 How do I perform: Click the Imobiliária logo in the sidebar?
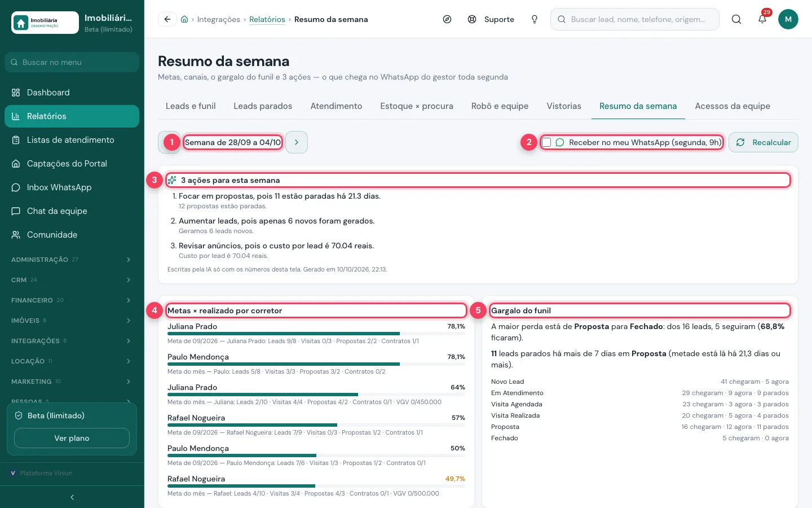pyautogui.click(x=45, y=23)
